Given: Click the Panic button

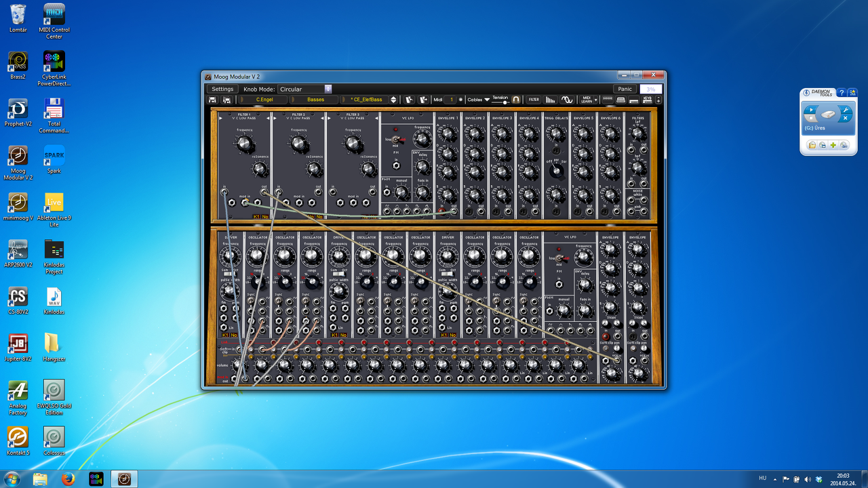Looking at the screenshot, I should (x=625, y=89).
